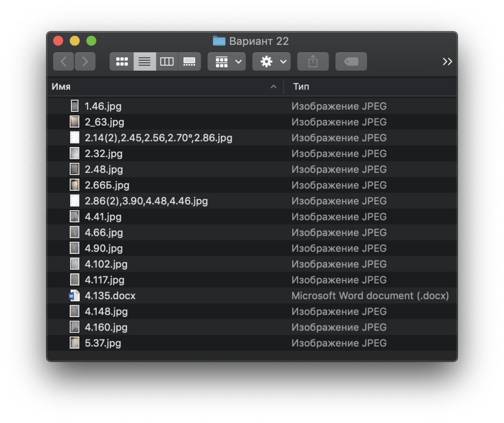504x423 pixels.
Task: Click the thumbnail icon of 4.117.jpg
Action: [75, 279]
